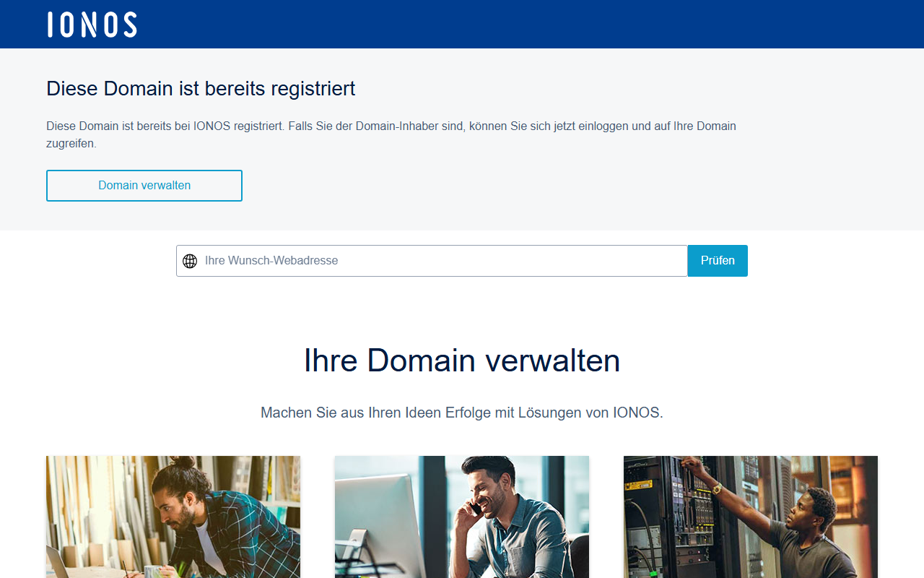Viewport: 924px width, 578px height.
Task: Click text 'Machen Sie aus Ihren Ideen Erfolge'
Action: pyautogui.click(x=376, y=413)
